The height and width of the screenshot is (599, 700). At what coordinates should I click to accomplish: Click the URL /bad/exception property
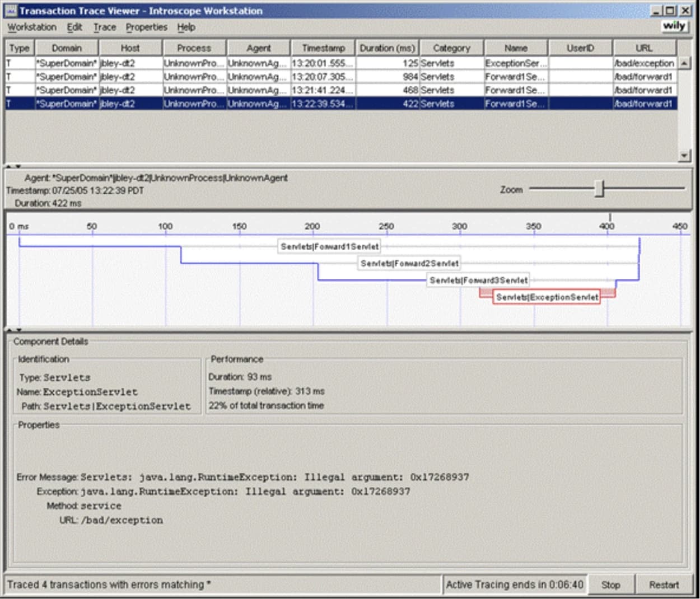[x=111, y=520]
